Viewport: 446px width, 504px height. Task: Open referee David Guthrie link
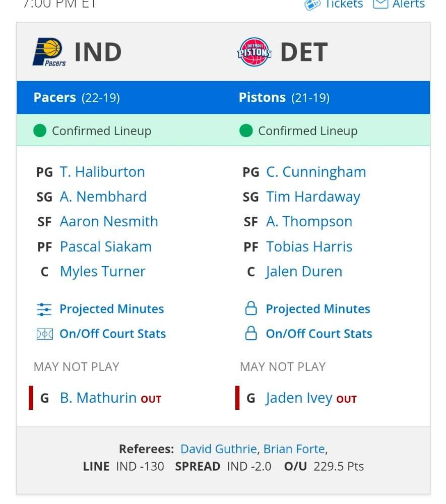[218, 449]
